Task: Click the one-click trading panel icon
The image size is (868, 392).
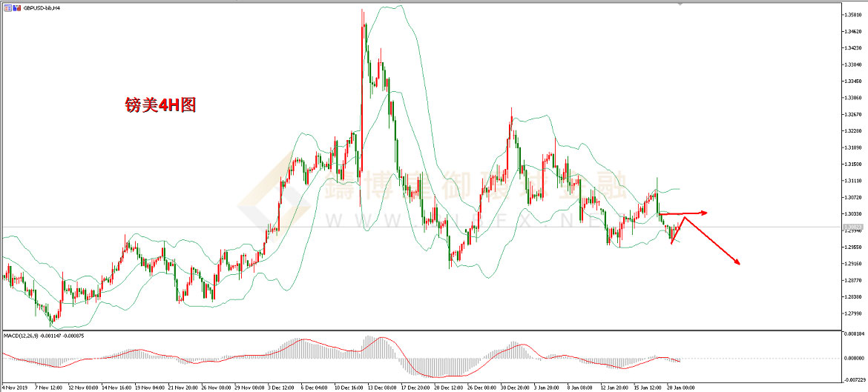Action: (6, 6)
